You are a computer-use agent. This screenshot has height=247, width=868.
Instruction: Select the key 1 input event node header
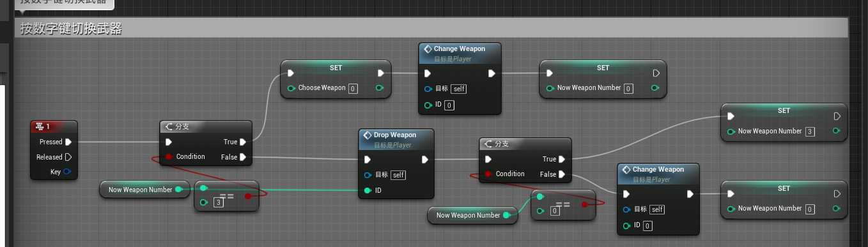click(54, 127)
